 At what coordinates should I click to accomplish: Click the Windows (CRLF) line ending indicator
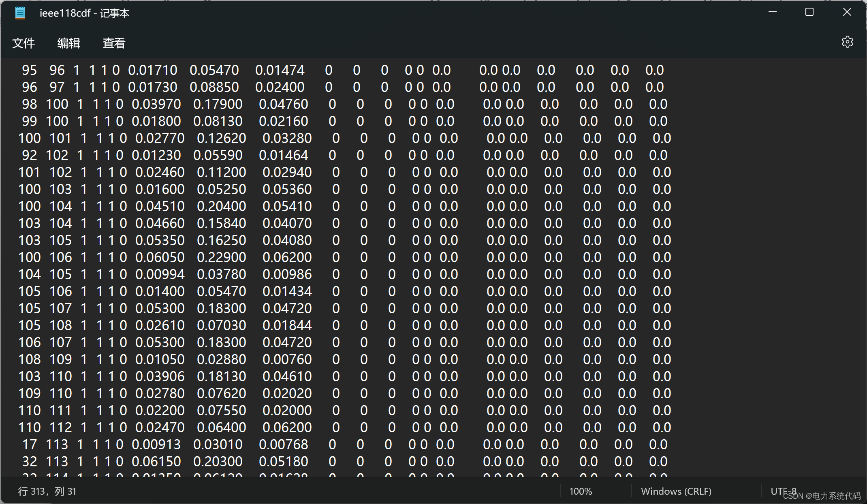[676, 491]
